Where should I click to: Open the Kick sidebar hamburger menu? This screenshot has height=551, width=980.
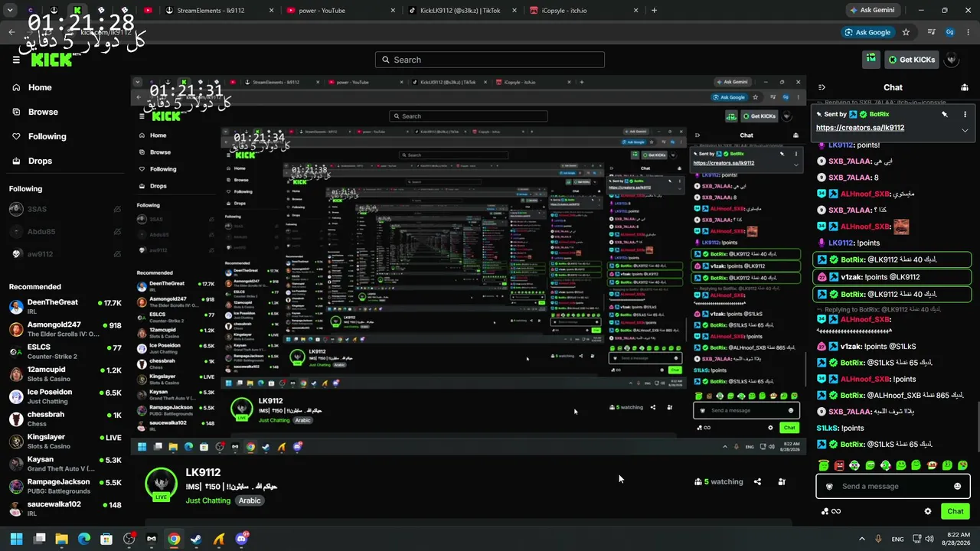(x=16, y=60)
